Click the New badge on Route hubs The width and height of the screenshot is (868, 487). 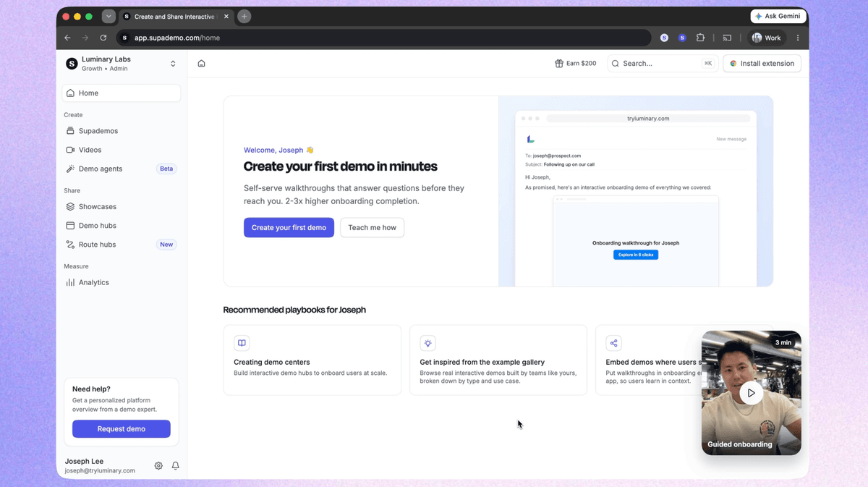point(166,245)
